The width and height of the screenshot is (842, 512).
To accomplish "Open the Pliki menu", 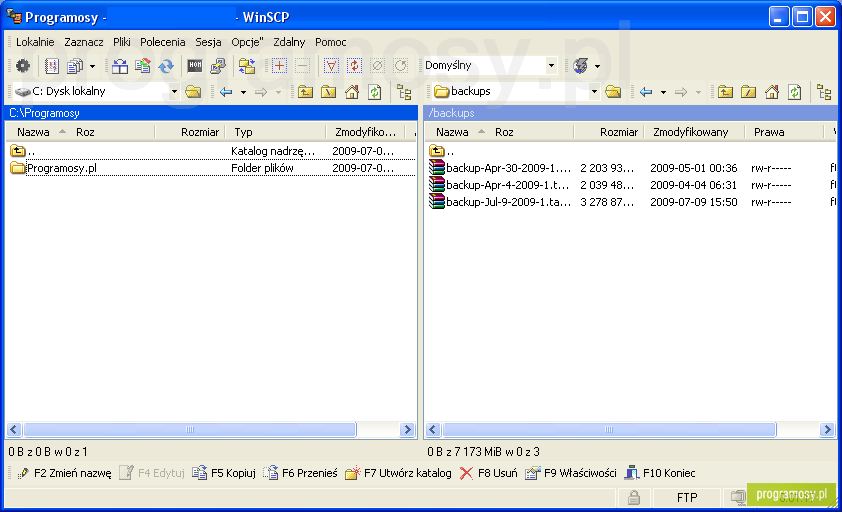I will [x=122, y=42].
